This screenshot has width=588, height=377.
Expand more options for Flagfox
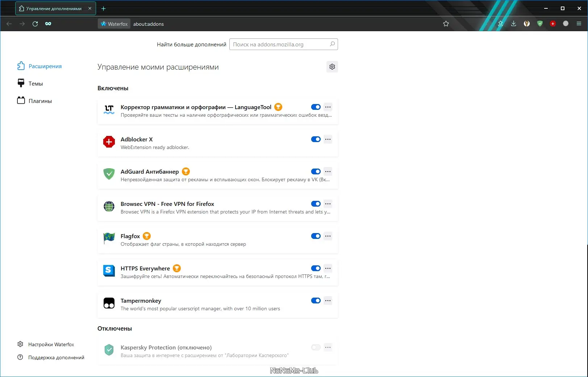coord(328,236)
